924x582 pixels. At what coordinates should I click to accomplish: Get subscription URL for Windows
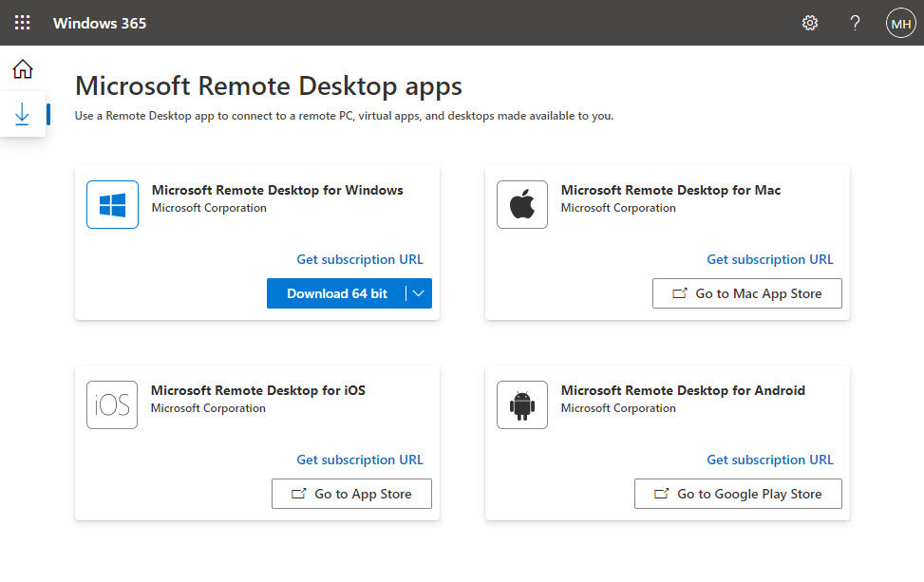click(x=360, y=259)
